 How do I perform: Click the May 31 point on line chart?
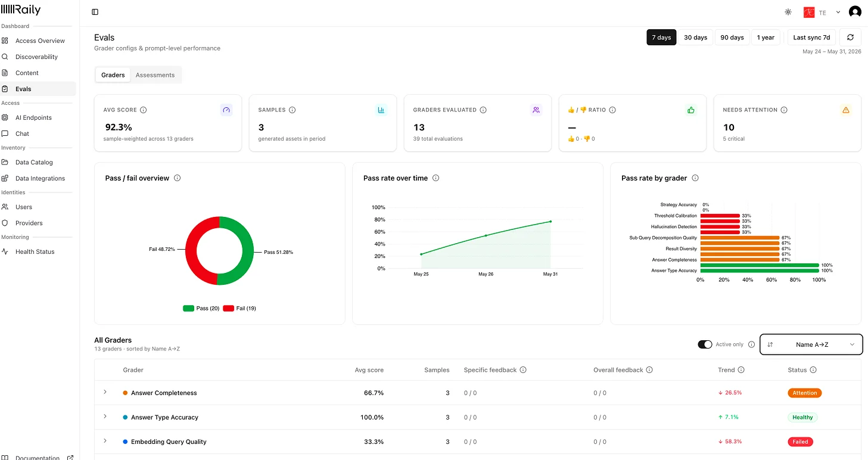pos(550,222)
